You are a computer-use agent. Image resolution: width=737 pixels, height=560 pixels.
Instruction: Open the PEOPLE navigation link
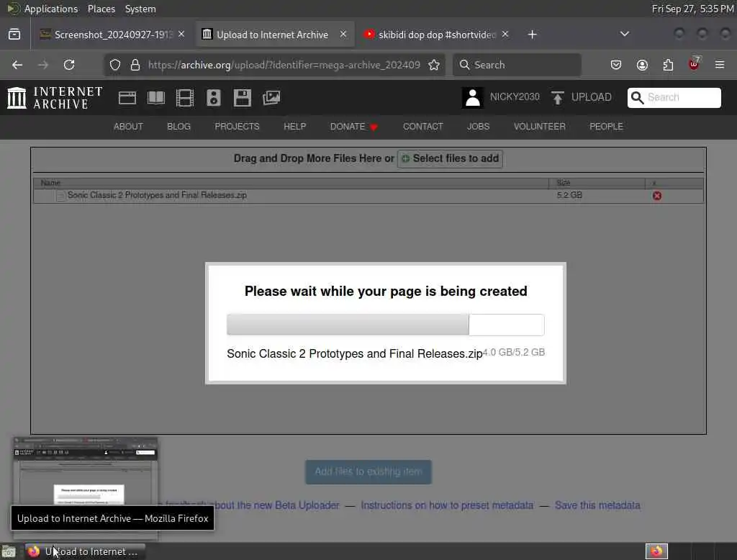[x=606, y=127]
